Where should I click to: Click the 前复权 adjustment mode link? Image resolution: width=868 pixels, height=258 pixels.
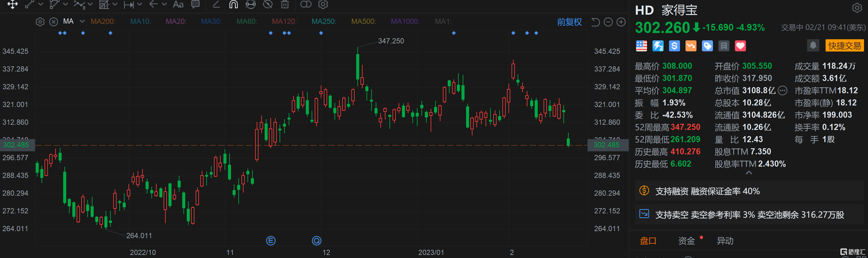click(570, 22)
